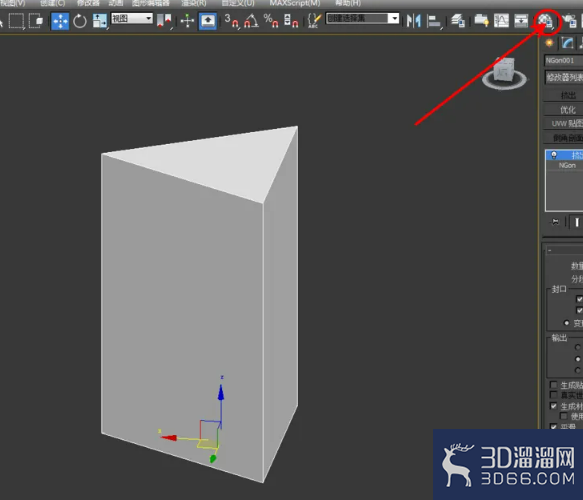Toggle Keyboard Shortcut Override button
This screenshot has width=583, height=500.
click(x=207, y=21)
